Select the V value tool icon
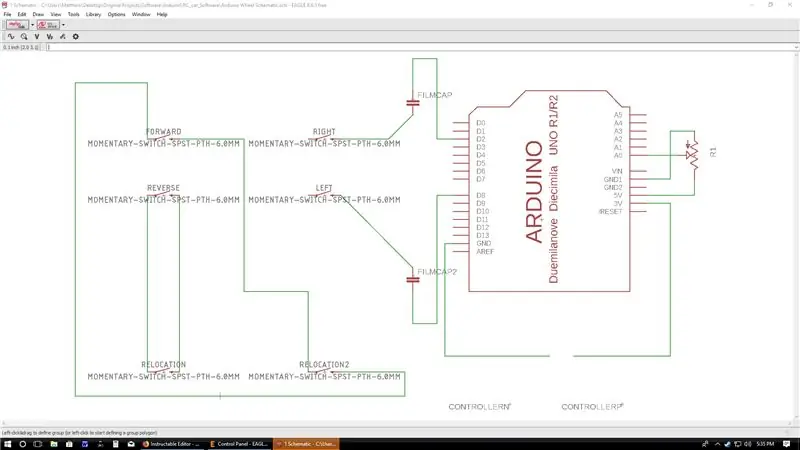This screenshot has height=450, width=800. click(37, 37)
